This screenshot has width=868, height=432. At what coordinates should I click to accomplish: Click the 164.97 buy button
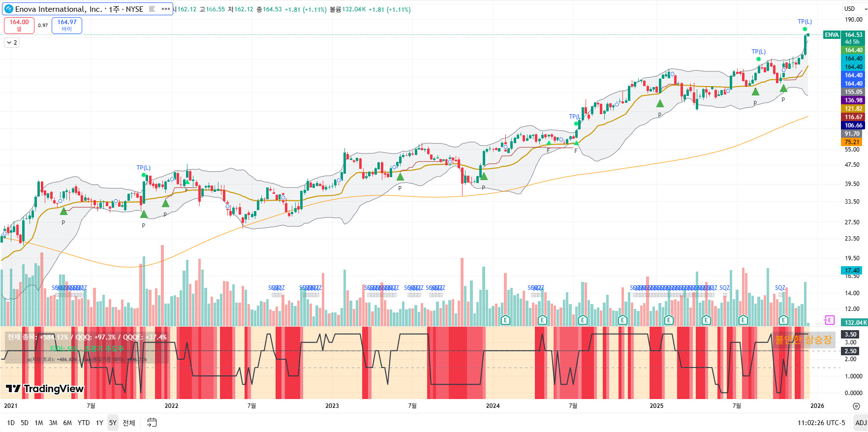click(x=67, y=26)
